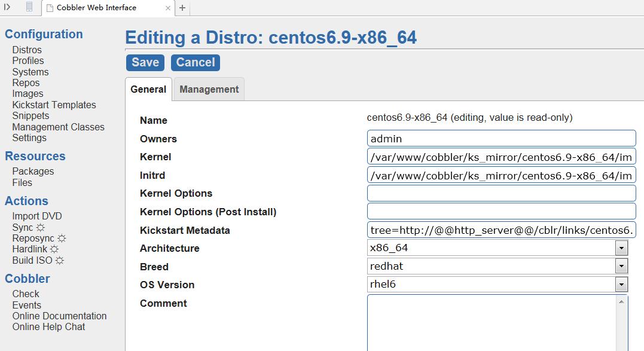Open the Breed dropdown list
The image size is (644, 351).
[621, 266]
